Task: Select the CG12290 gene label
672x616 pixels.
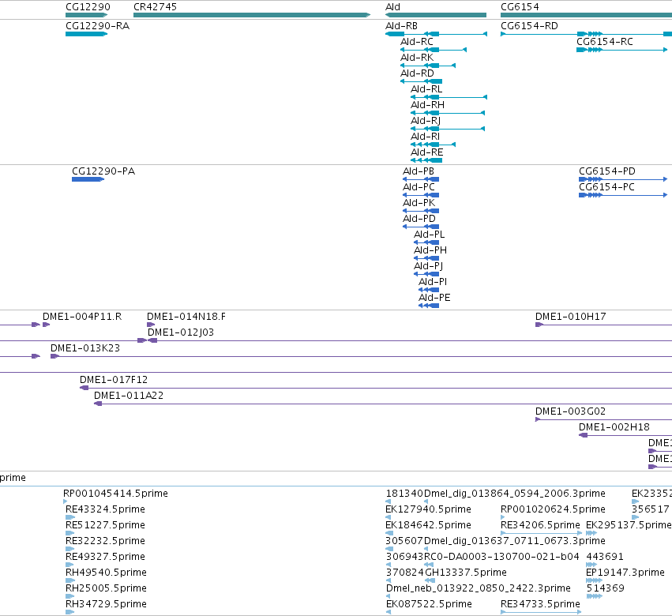Action: [x=88, y=7]
